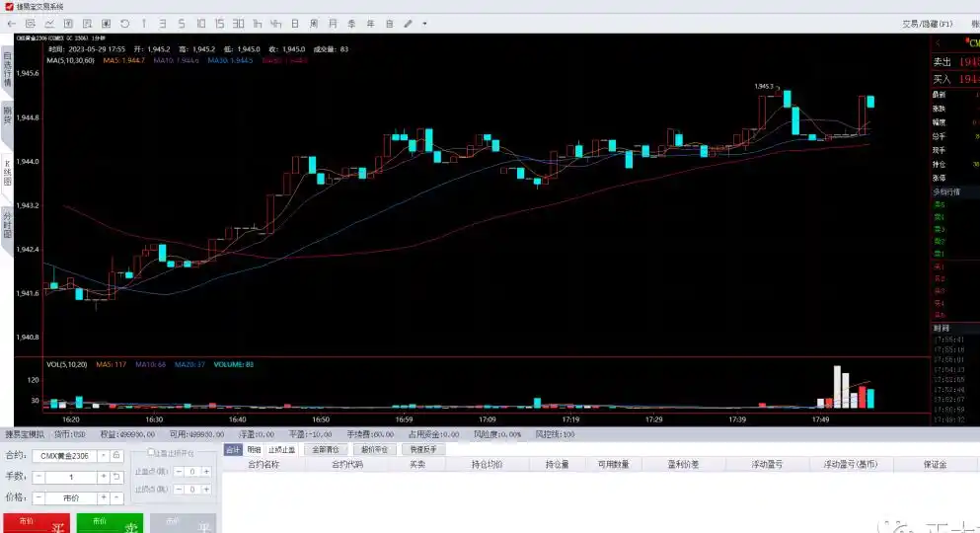The width and height of the screenshot is (980, 533).
Task: Select the 30-minute period icon
Action: (238, 24)
